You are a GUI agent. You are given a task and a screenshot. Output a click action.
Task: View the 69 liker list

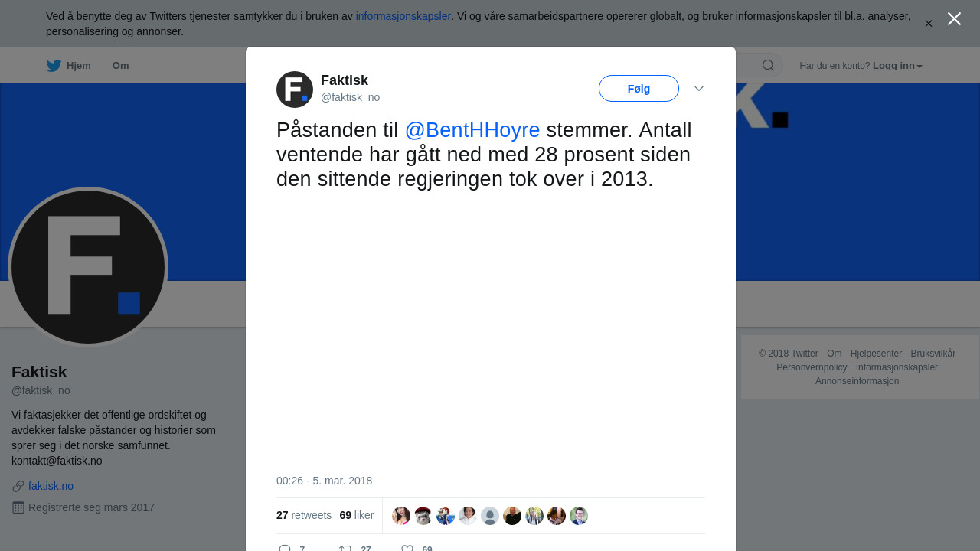[x=357, y=515]
